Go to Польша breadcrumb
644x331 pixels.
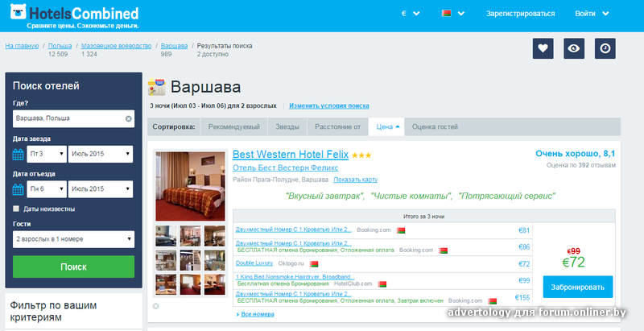click(x=60, y=46)
